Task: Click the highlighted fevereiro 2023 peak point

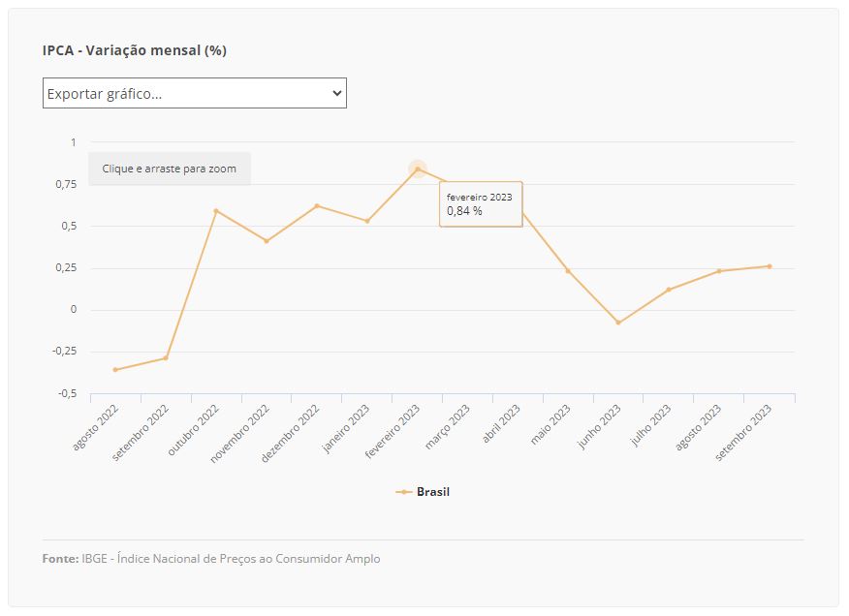Action: click(x=418, y=169)
